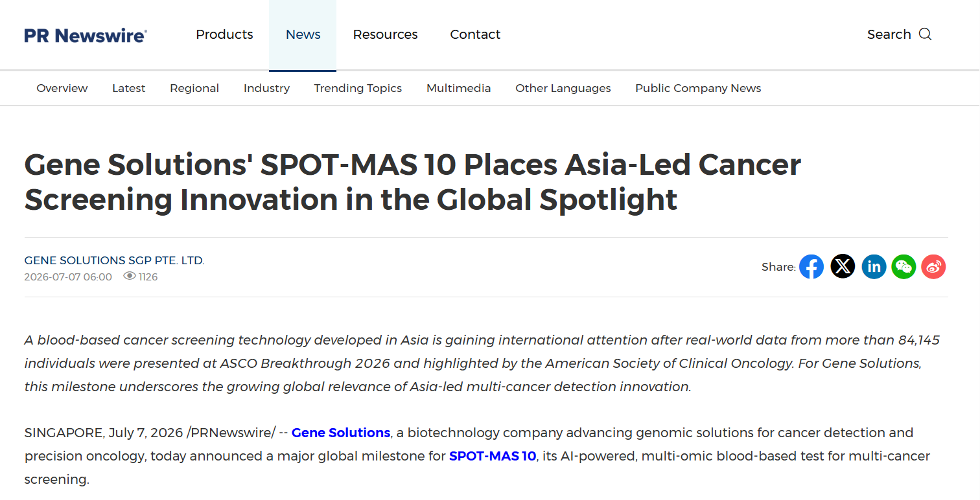This screenshot has width=980, height=500.
Task: Share article on WeChat
Action: point(904,267)
